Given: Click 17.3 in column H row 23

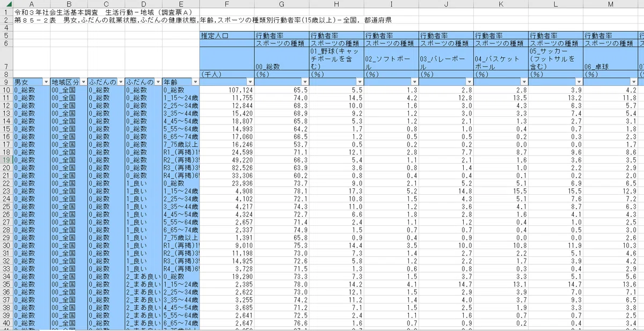Looking at the screenshot, I should click(336, 192).
